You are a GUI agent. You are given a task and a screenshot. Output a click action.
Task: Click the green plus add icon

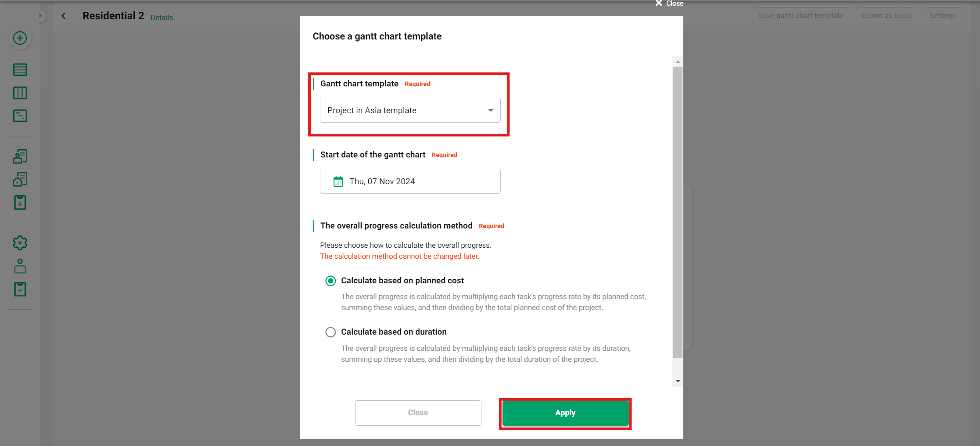coord(20,38)
